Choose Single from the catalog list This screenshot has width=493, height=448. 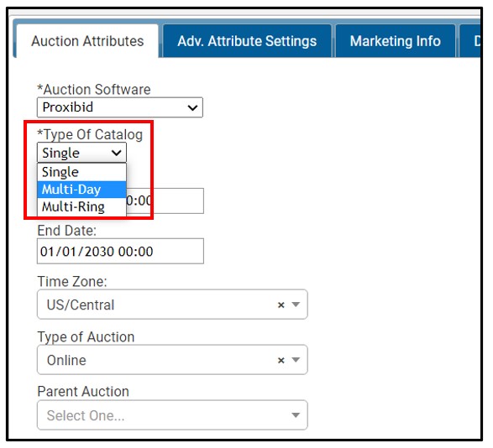[x=81, y=172]
